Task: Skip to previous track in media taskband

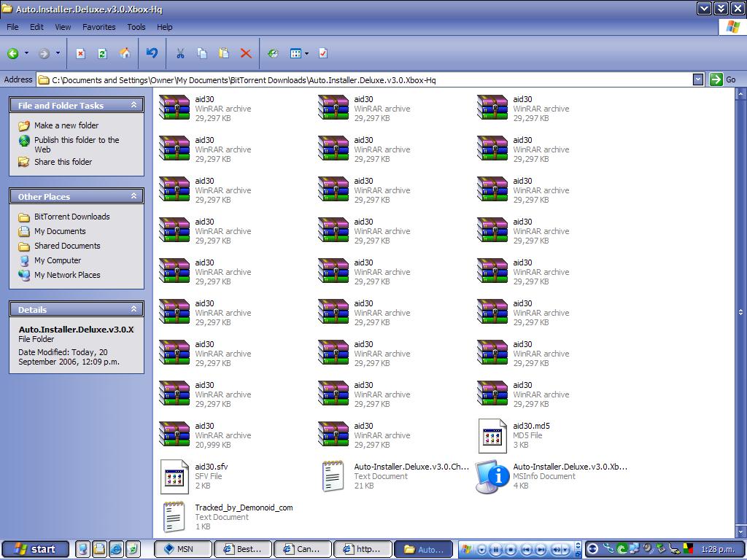Action: click(526, 550)
